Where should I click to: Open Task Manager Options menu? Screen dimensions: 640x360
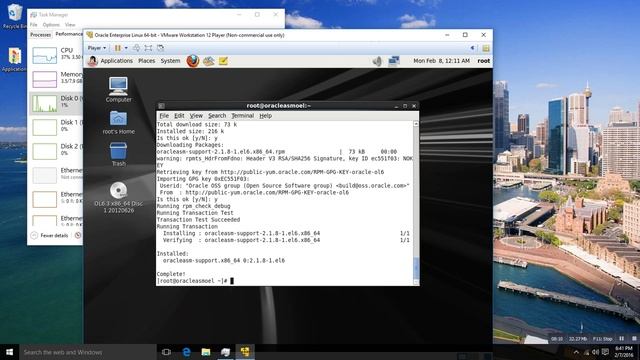[x=51, y=25]
